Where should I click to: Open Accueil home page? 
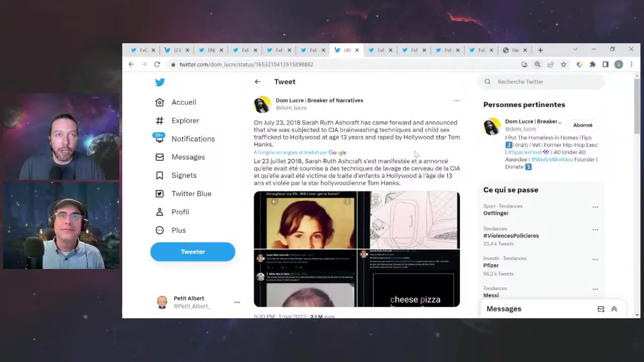tap(184, 102)
